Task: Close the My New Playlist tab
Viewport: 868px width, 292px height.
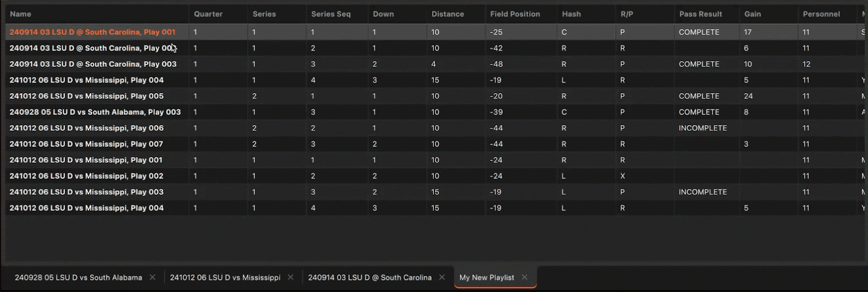Action: [525, 277]
